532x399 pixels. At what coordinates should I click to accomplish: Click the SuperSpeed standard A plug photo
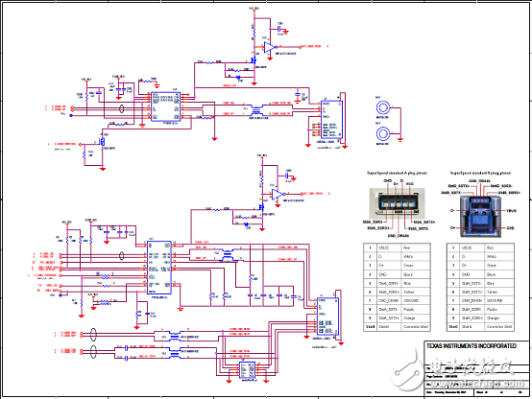point(397,203)
